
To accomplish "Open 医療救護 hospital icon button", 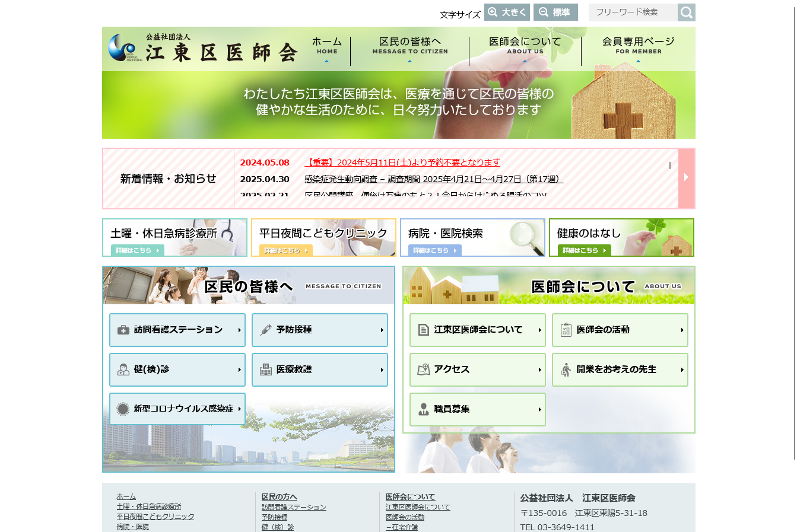I will [319, 369].
